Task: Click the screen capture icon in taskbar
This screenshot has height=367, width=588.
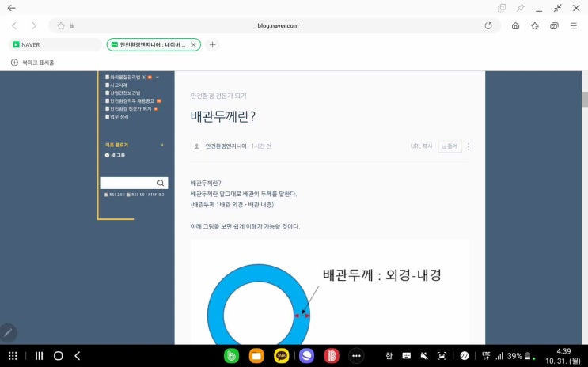Action: coord(442,356)
